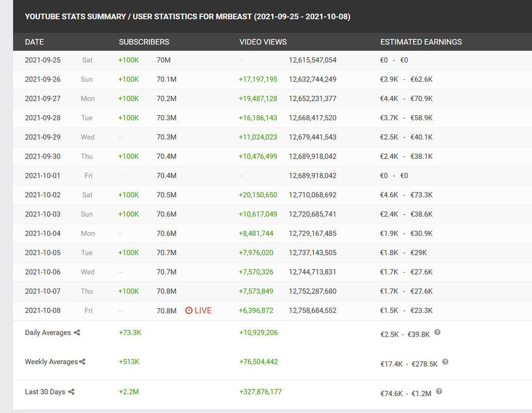Select date cell 2021-09-26
Viewport: 532px width, 413px height.
(43, 80)
